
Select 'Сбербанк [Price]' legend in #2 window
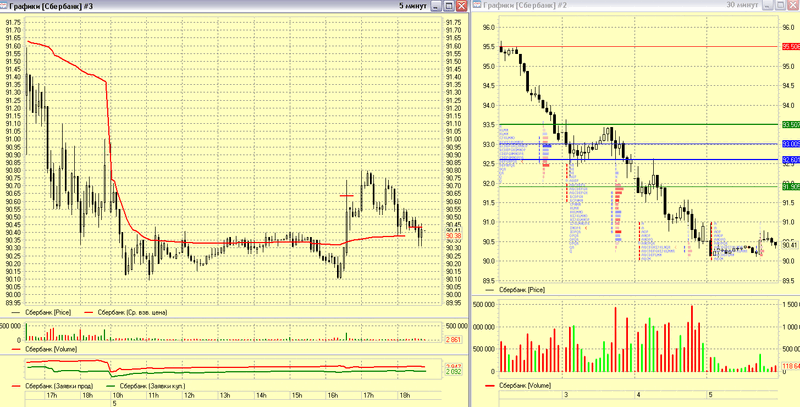tap(522, 290)
